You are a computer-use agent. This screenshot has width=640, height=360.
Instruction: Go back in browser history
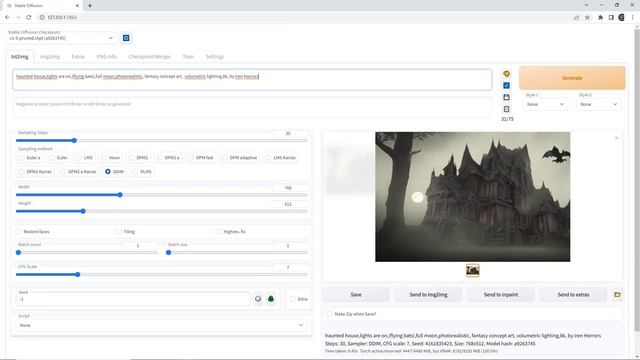point(7,17)
